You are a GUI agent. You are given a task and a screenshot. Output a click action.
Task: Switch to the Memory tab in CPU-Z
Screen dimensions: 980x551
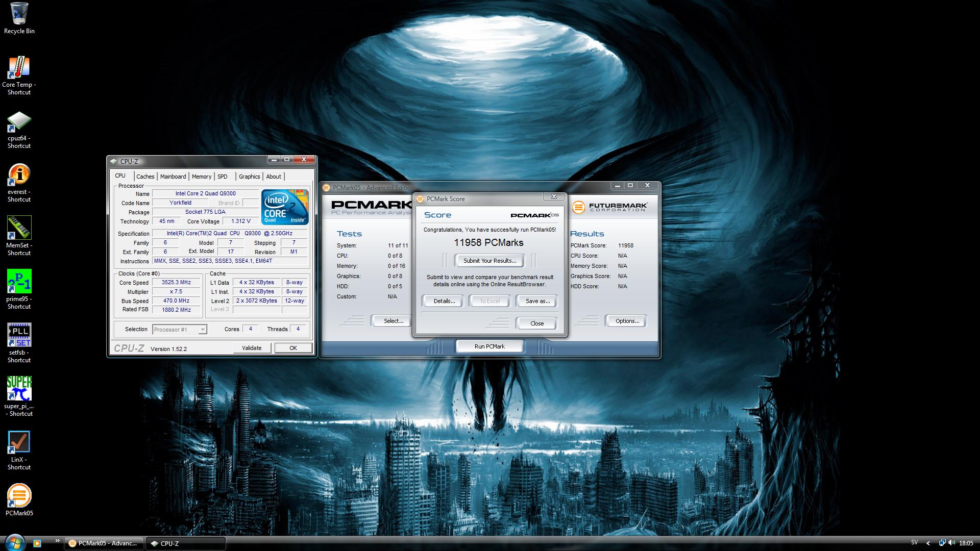tap(202, 177)
